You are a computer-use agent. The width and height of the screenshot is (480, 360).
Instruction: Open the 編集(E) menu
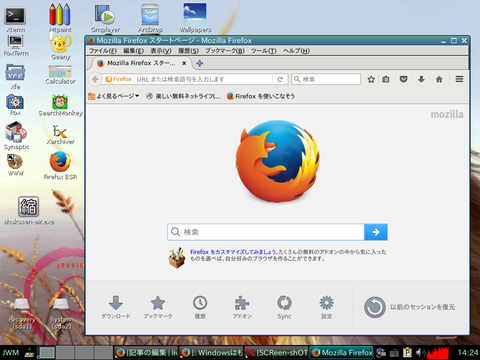tap(133, 51)
